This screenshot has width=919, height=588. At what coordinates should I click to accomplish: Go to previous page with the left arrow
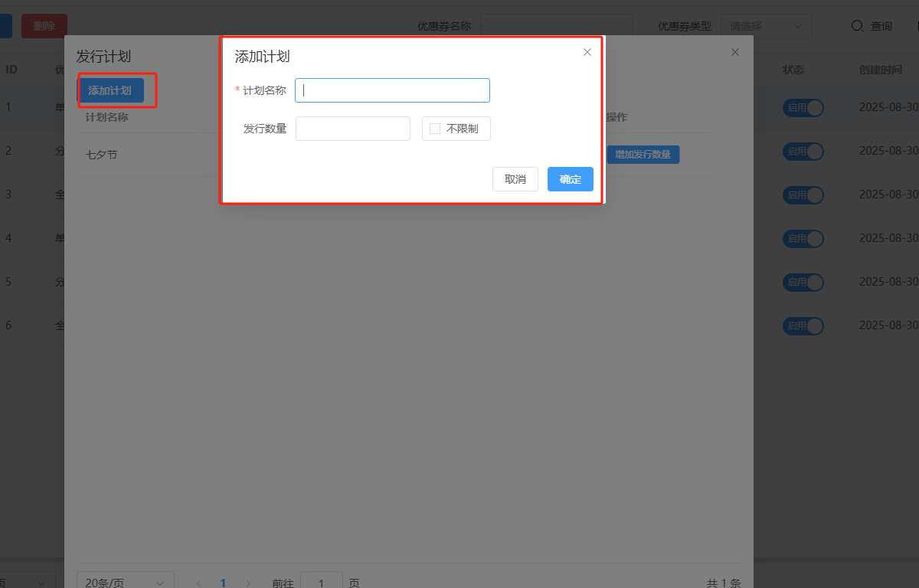tap(199, 583)
